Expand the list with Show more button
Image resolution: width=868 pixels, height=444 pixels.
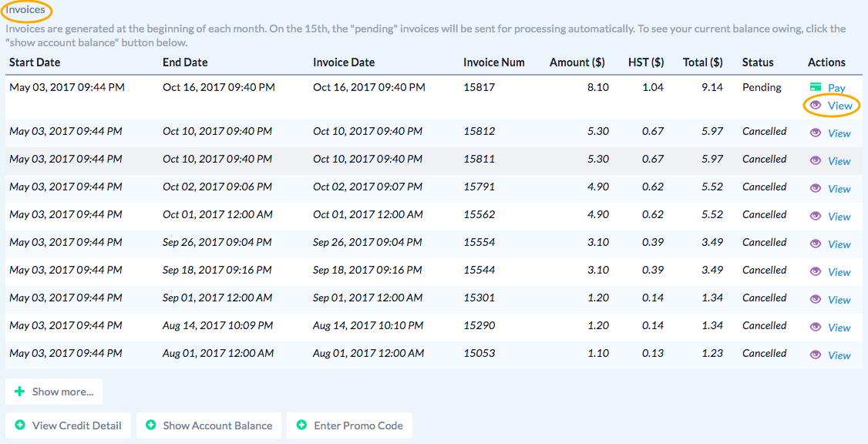[x=54, y=392]
